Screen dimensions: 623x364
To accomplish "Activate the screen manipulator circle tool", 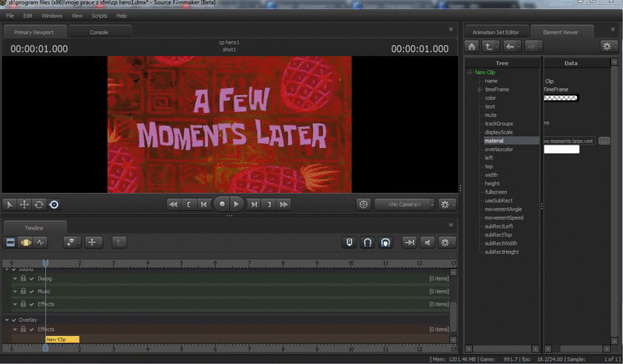I will click(54, 205).
